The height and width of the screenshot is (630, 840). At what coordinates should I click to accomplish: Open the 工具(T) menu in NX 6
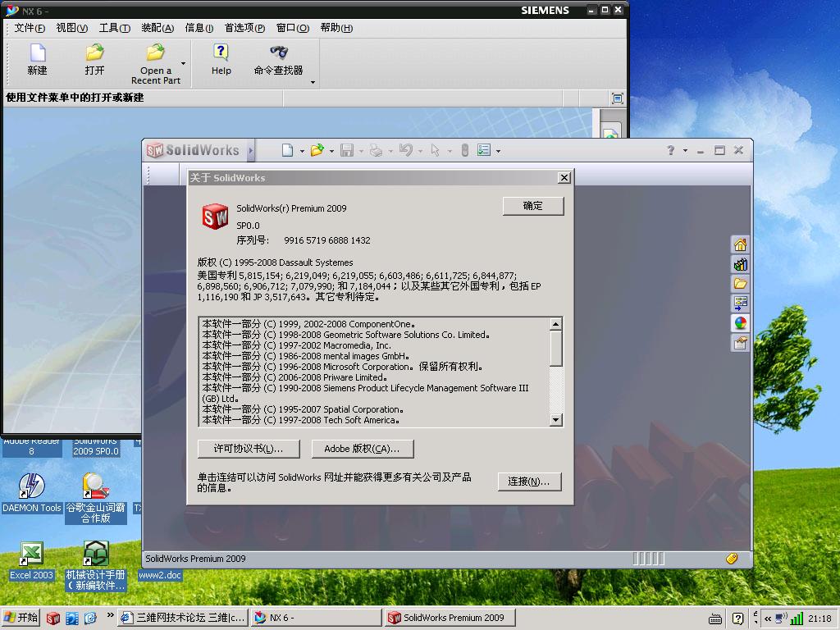click(x=115, y=28)
